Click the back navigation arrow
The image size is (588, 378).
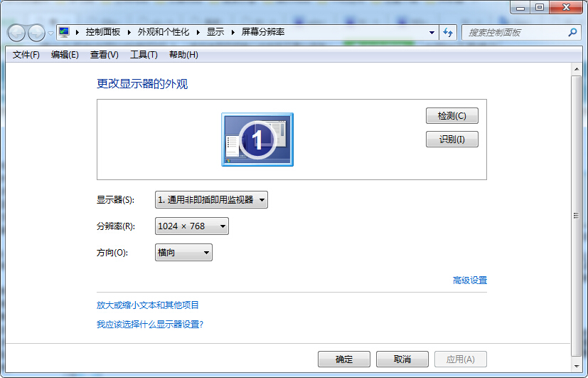pos(16,33)
